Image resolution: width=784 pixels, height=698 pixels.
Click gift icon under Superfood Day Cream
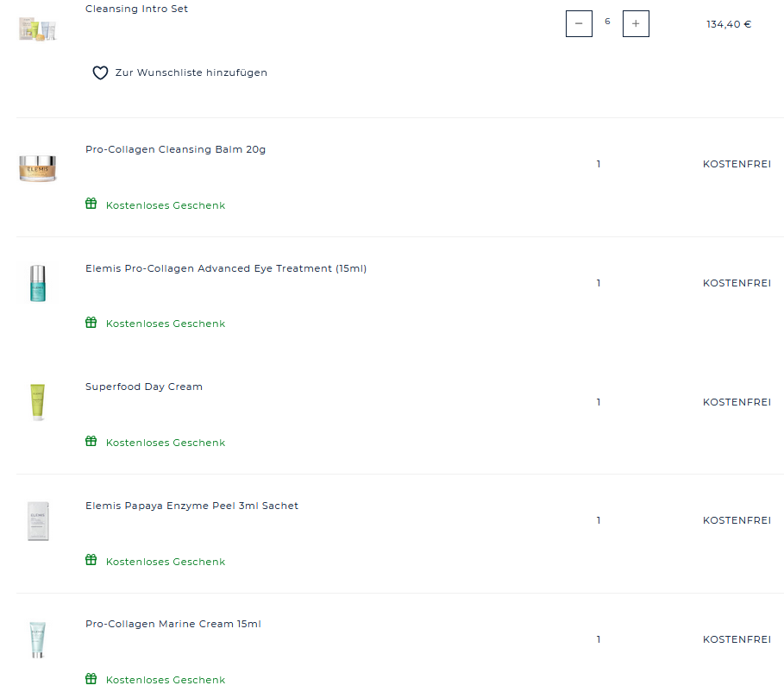coord(91,442)
